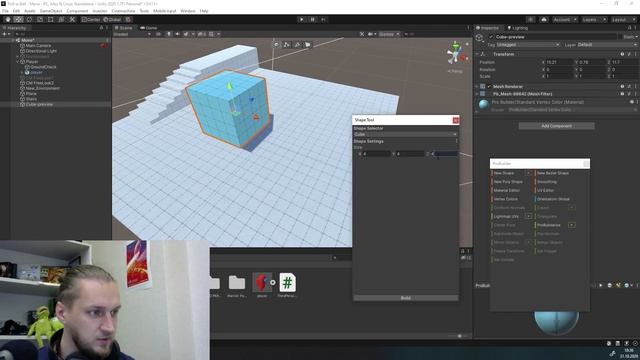Click the Pause button
The image size is (640, 360).
[x=313, y=20]
